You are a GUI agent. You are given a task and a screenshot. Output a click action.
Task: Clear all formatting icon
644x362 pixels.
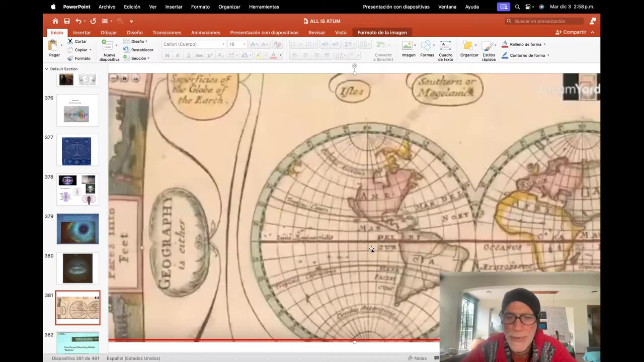pos(277,44)
